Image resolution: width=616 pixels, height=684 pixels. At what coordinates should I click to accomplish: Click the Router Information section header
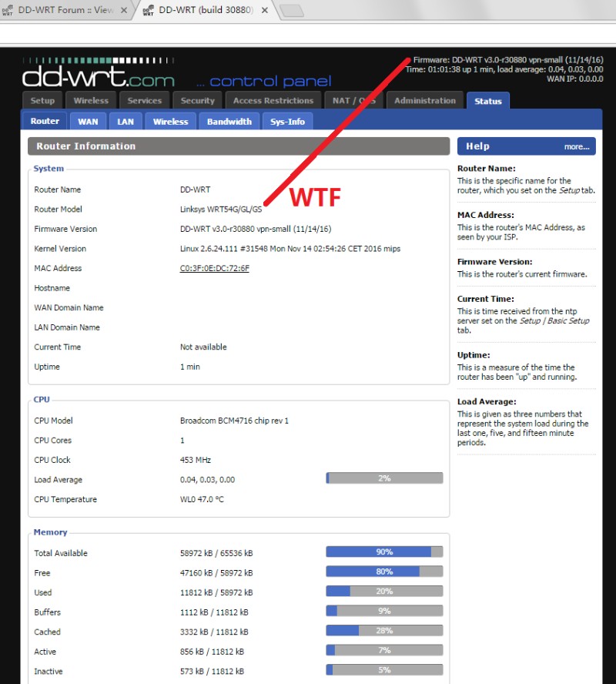[239, 146]
